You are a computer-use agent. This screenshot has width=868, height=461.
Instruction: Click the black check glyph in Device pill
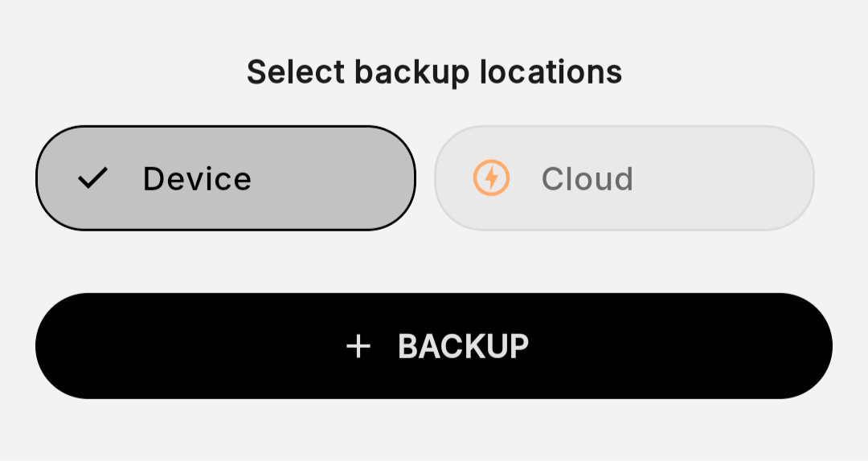point(92,178)
